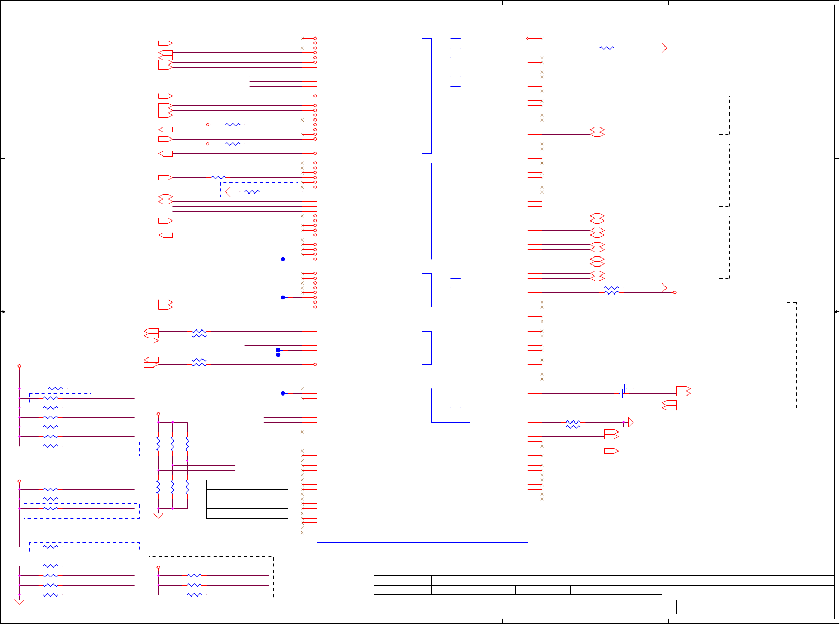Select the ground symbol below the six-resistor divider network
Image resolution: width=840 pixels, height=624 pixels.
click(158, 516)
